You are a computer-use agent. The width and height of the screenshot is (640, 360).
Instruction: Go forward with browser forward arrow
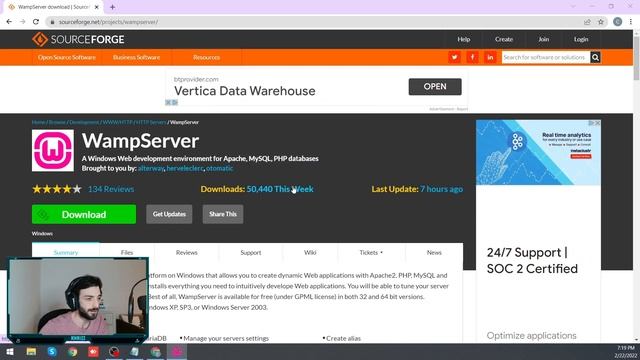(22, 22)
